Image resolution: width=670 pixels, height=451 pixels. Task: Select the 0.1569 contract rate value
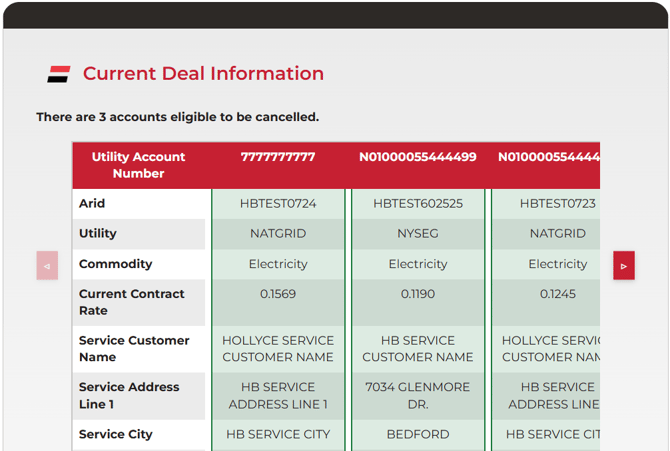278,295
